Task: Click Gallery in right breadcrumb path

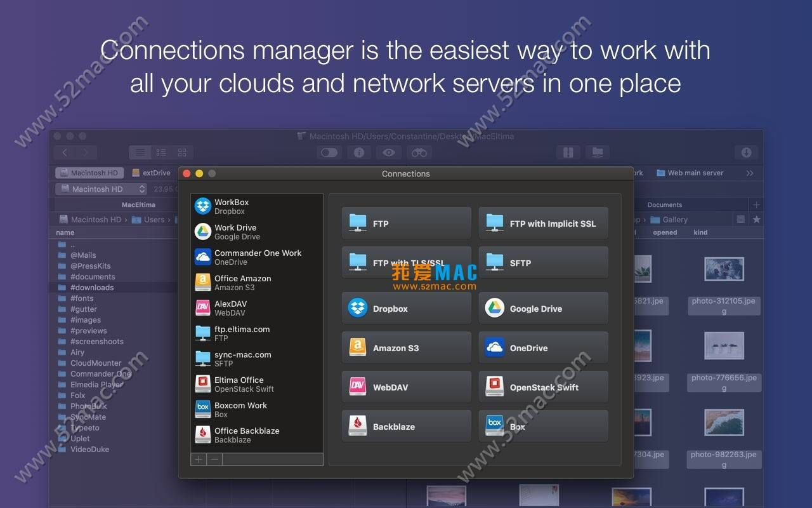Action: 670,220
